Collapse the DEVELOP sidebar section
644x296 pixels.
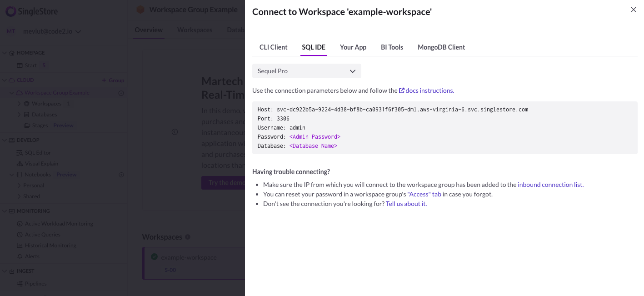5,140
